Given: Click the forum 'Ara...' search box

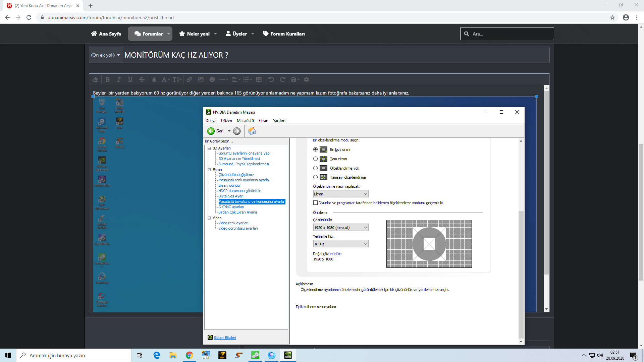Looking at the screenshot, I should 507,34.
